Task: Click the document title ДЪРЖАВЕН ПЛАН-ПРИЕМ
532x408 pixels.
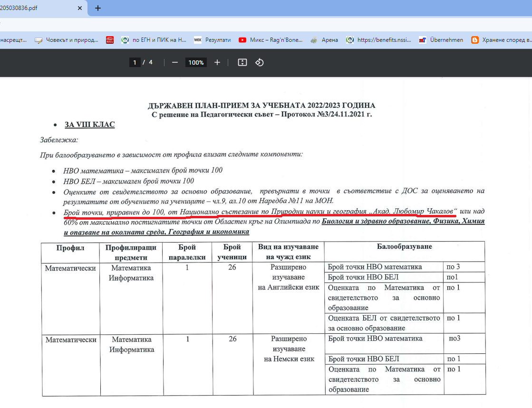Action: [x=262, y=106]
